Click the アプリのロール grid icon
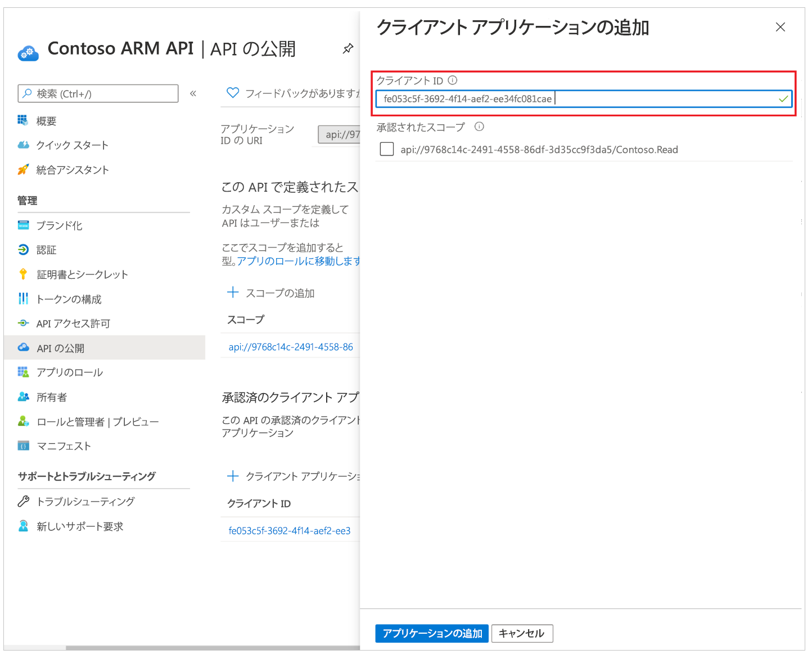This screenshot has height=659, width=812. pos(23,372)
